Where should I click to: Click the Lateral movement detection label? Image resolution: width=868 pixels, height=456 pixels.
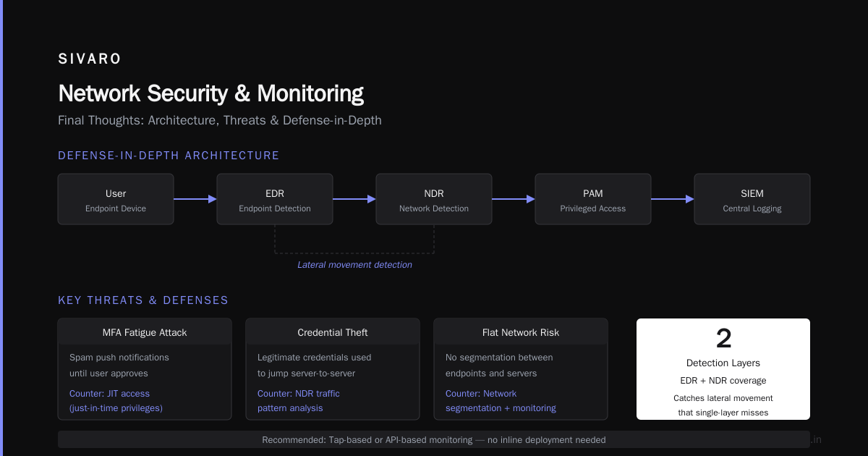pyautogui.click(x=354, y=265)
